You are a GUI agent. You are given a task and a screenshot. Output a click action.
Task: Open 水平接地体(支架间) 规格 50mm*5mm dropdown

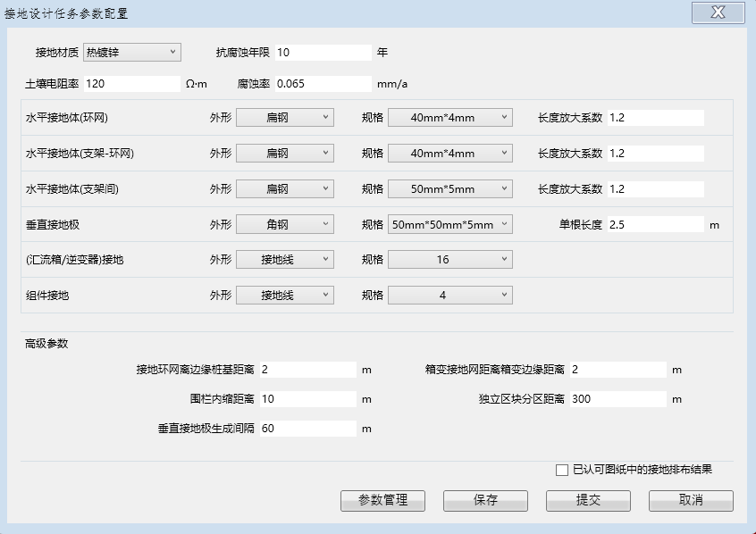coord(450,189)
